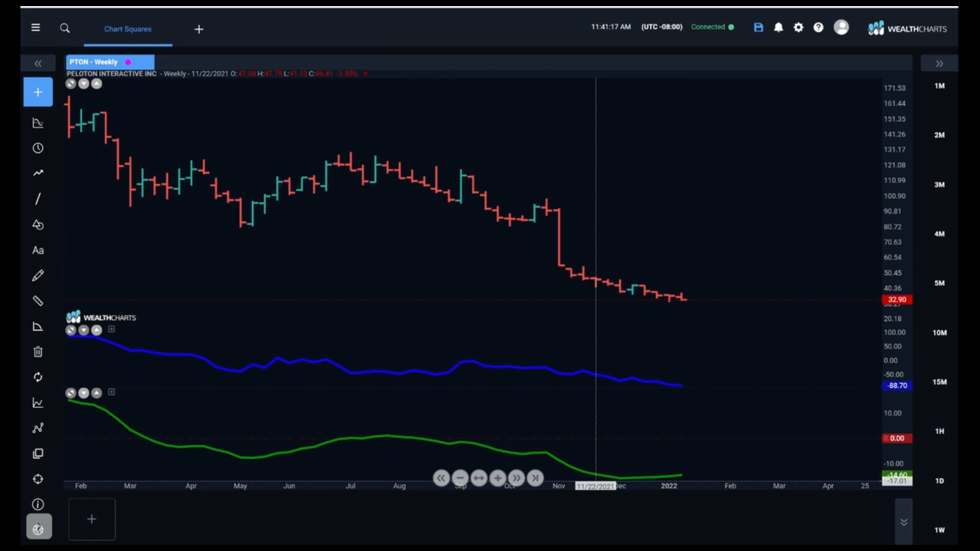The image size is (980, 551).
Task: Select the 1D timeframe
Action: tap(939, 481)
